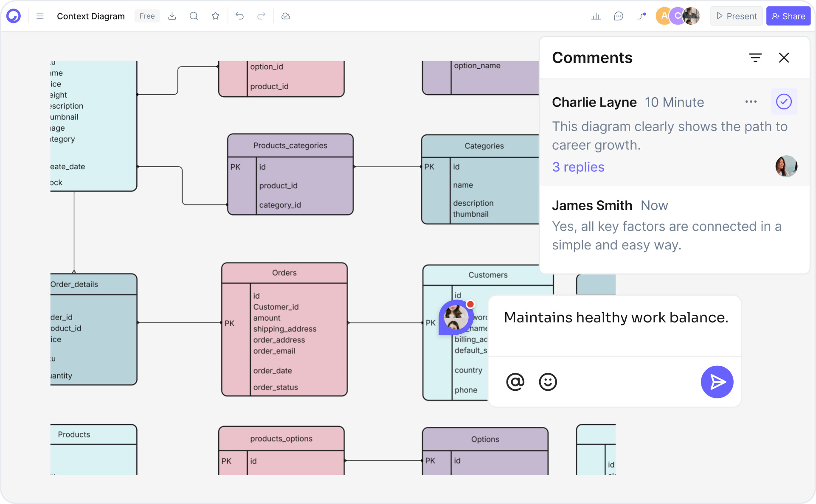Send the typed comment reply

pos(717,382)
